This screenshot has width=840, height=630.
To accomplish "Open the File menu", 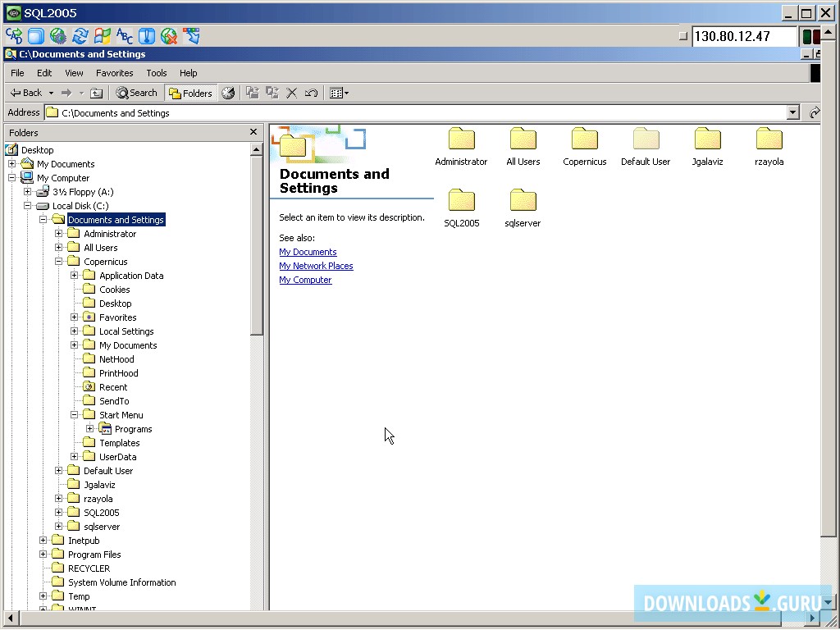I will tap(17, 73).
